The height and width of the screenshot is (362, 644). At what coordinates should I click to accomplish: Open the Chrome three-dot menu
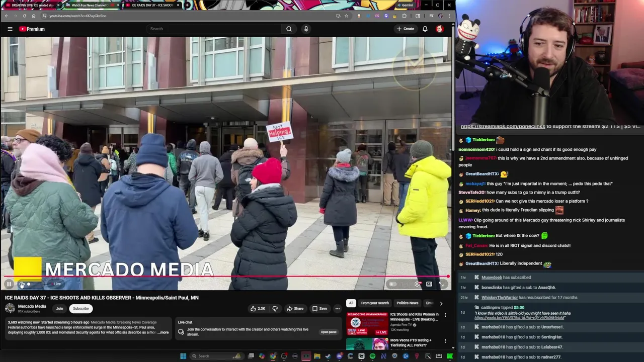tap(449, 16)
